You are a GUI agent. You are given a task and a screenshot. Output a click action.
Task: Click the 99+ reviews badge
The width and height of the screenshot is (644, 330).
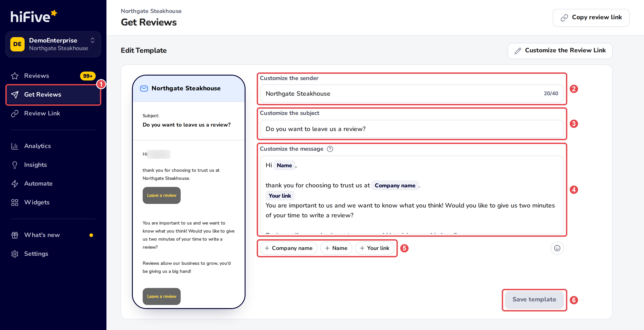(x=87, y=76)
